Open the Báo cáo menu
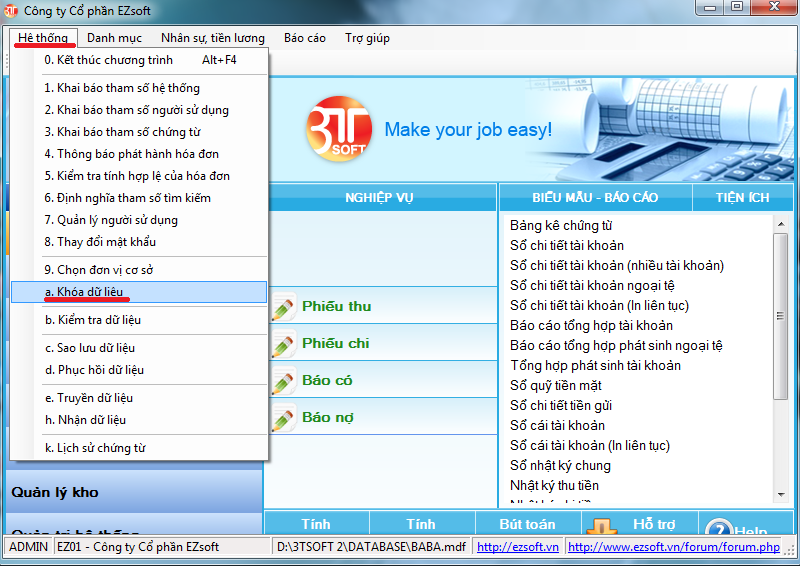Screen dimensions: 800x566 point(305,38)
